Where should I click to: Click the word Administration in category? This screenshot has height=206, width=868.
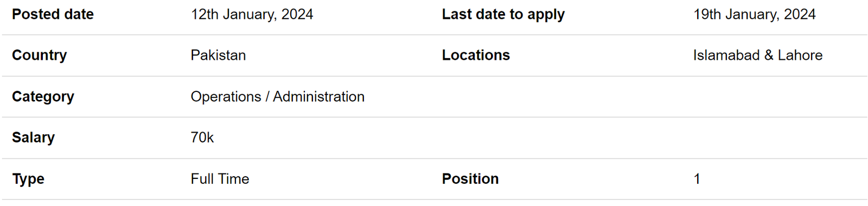pyautogui.click(x=318, y=97)
